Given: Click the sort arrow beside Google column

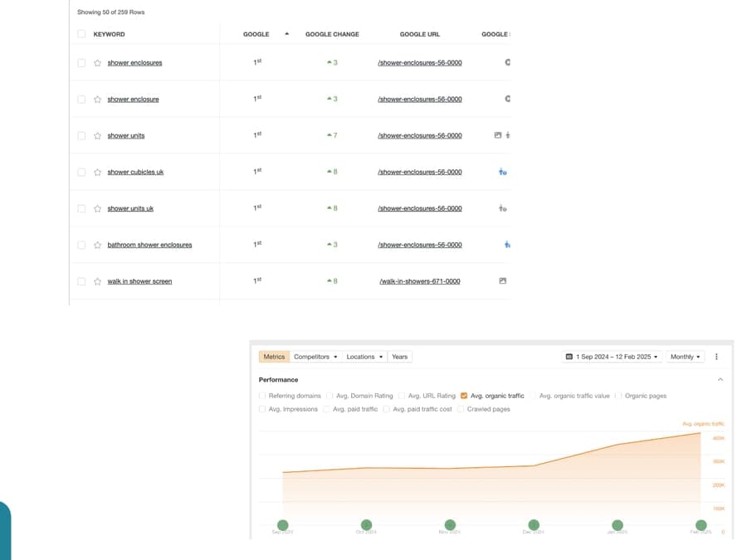Looking at the screenshot, I should tap(287, 34).
